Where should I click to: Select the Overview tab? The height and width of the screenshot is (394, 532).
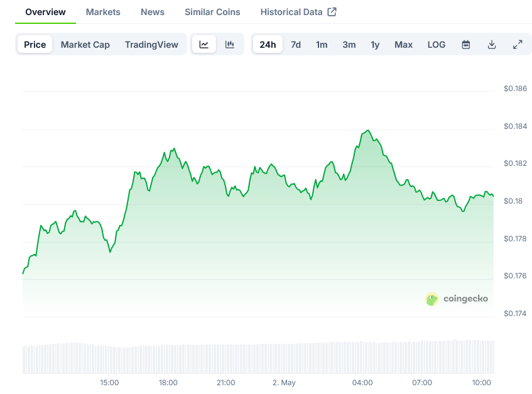click(x=45, y=12)
